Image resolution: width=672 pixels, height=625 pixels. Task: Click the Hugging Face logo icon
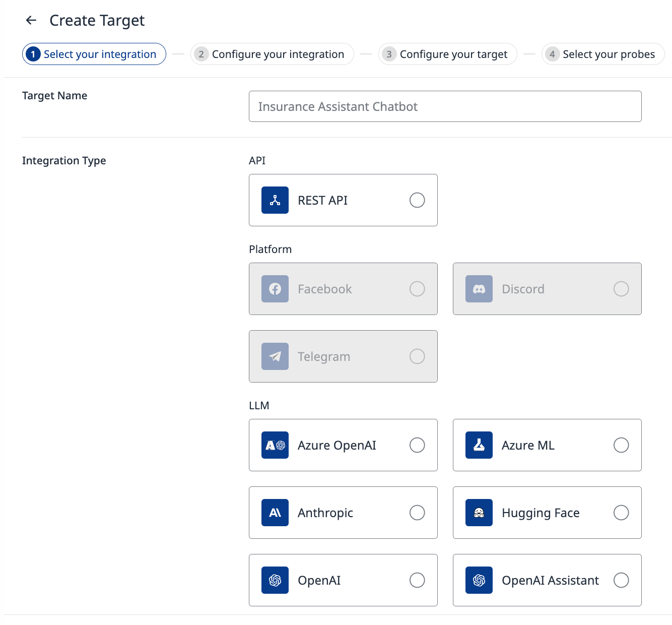479,513
